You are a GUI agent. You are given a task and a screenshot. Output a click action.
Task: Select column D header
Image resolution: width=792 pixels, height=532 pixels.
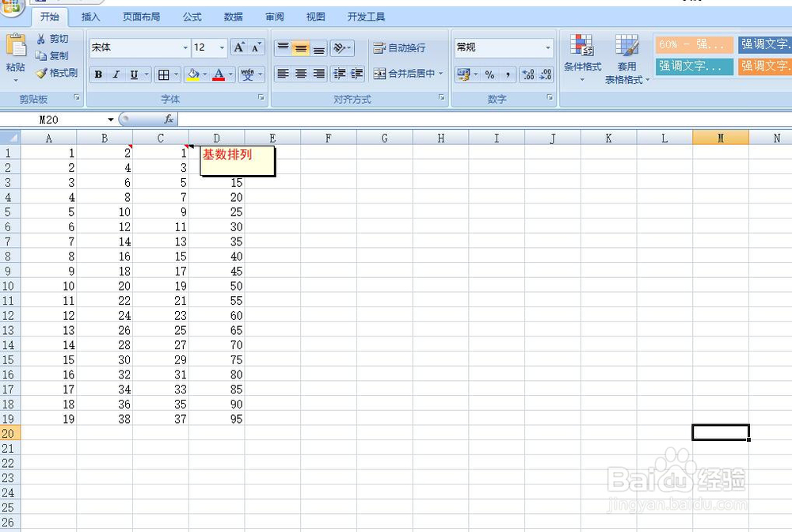[217, 138]
